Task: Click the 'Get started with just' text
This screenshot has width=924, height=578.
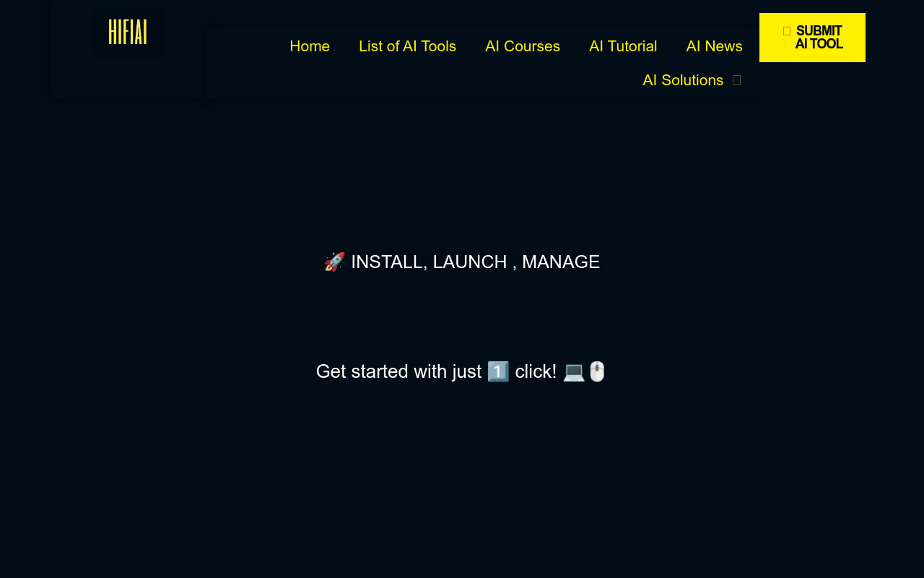Action: pos(398,371)
